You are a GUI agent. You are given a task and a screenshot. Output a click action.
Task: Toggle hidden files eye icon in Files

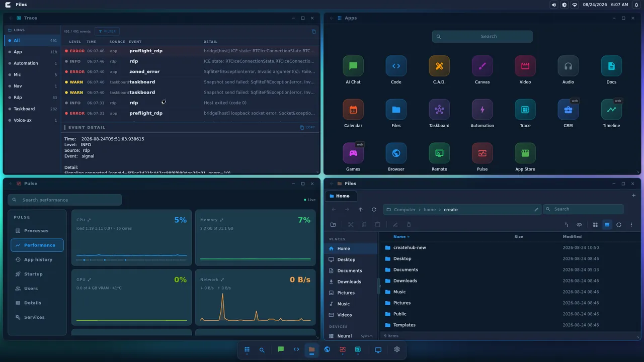coord(579,225)
